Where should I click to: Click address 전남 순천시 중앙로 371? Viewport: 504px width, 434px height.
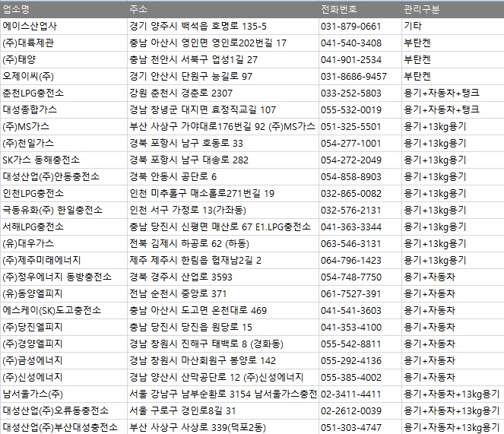click(178, 294)
